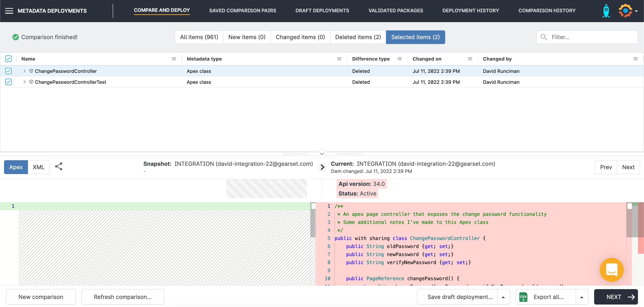Screen dimensions: 644x307
Task: Click the CSV export icon next to Export all
Action: 523,297
